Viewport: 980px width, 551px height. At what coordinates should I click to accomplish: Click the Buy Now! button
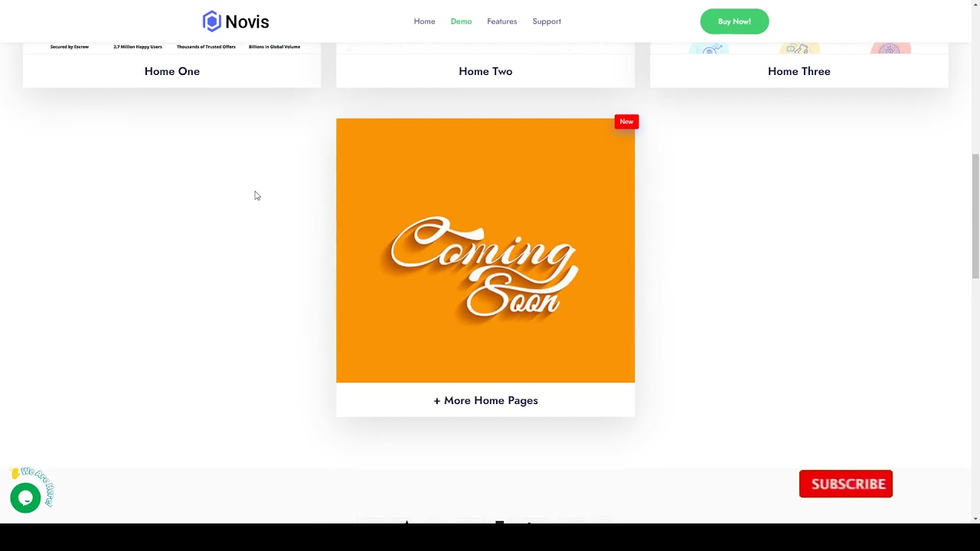click(x=734, y=21)
